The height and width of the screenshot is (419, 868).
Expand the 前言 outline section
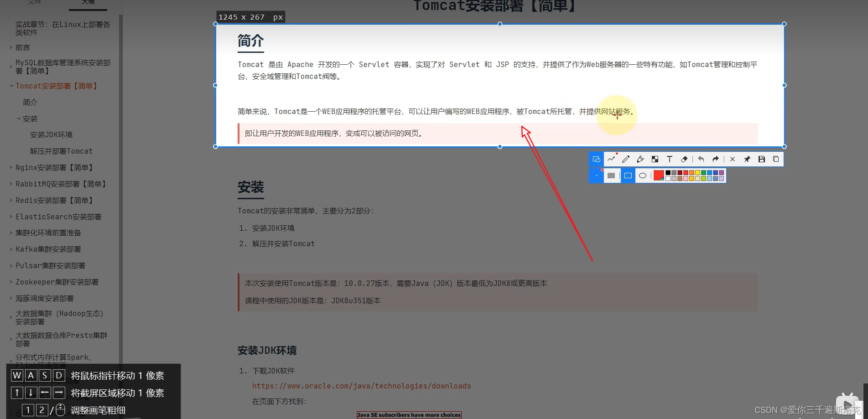[x=11, y=47]
